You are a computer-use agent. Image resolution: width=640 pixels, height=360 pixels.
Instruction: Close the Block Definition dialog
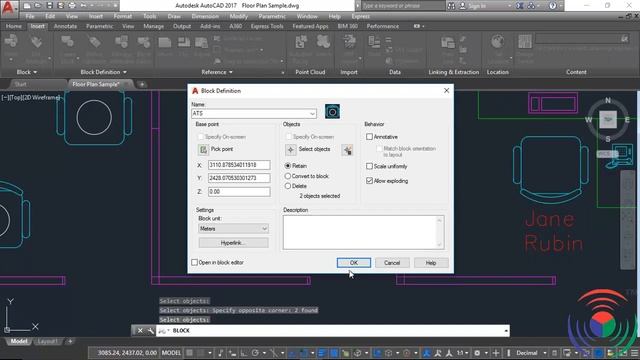click(447, 91)
